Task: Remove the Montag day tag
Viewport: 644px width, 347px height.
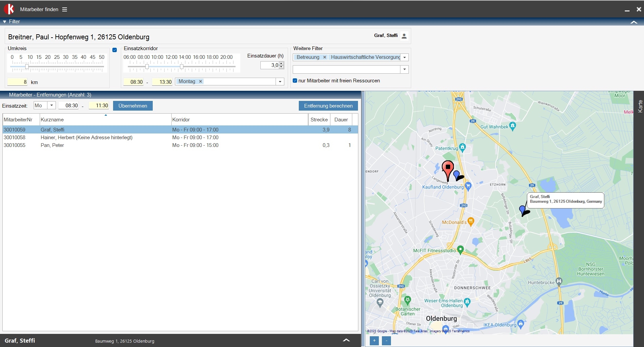Action: click(x=201, y=81)
